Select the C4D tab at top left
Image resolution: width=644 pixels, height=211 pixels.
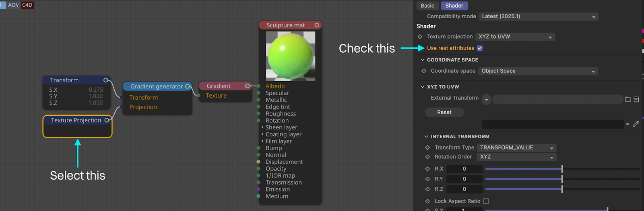point(27,5)
